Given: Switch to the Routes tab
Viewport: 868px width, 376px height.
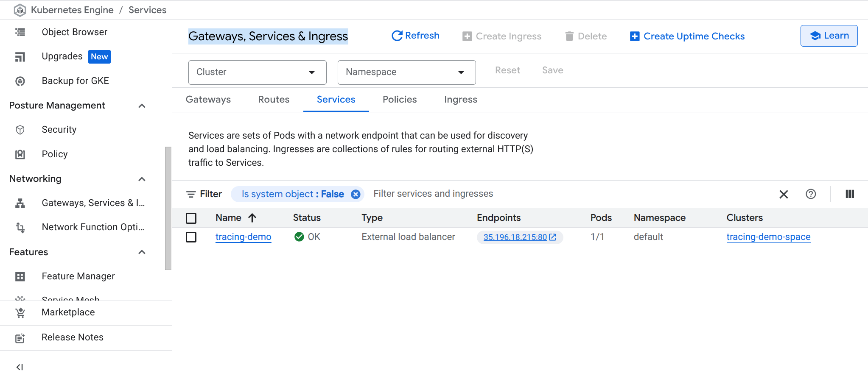Looking at the screenshot, I should coord(274,100).
